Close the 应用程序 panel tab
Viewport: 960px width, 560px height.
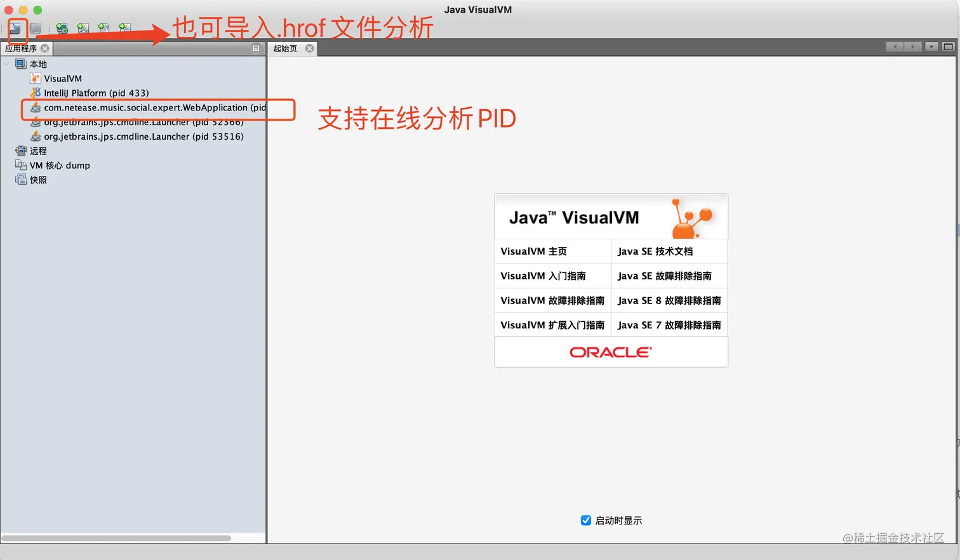pos(45,48)
